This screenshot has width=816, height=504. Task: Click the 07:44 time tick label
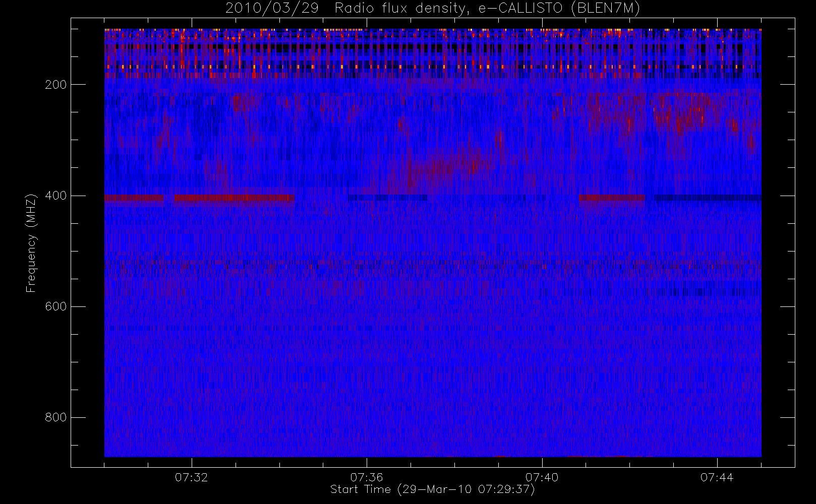tap(717, 477)
